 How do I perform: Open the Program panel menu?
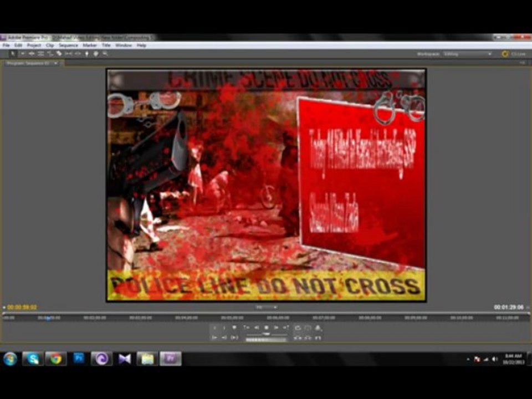point(523,63)
